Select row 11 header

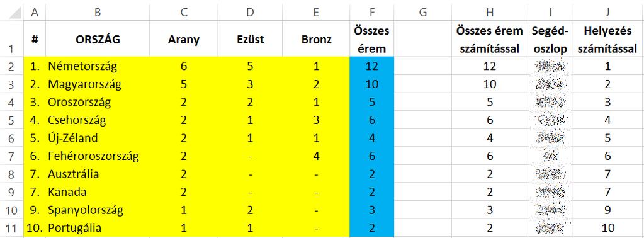12,228
